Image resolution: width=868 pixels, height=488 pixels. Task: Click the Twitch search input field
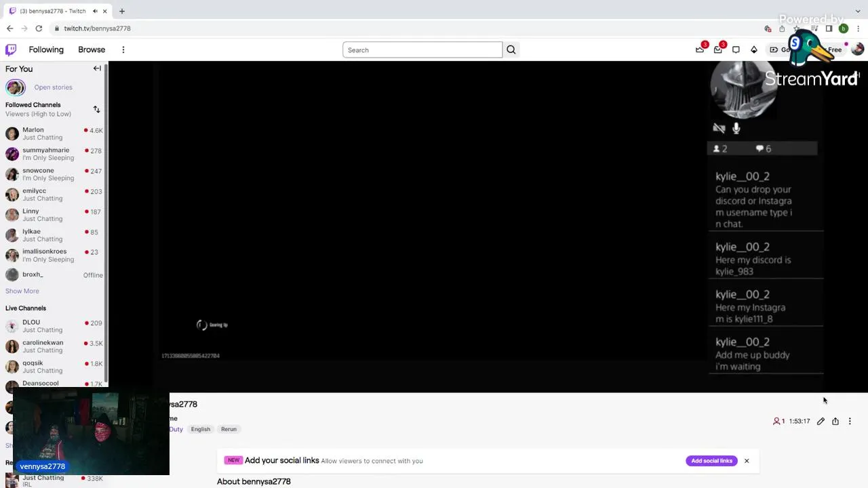pyautogui.click(x=422, y=49)
